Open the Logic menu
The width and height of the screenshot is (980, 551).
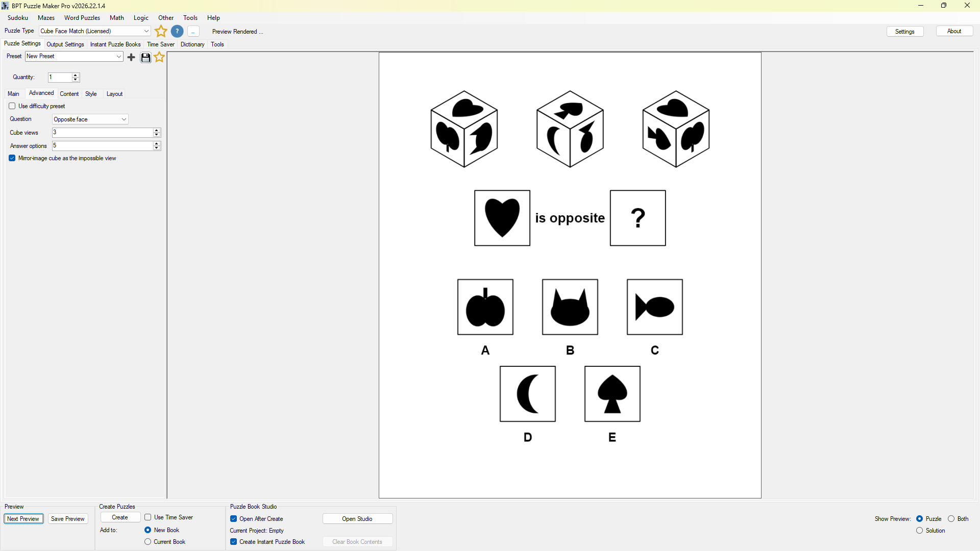point(141,18)
